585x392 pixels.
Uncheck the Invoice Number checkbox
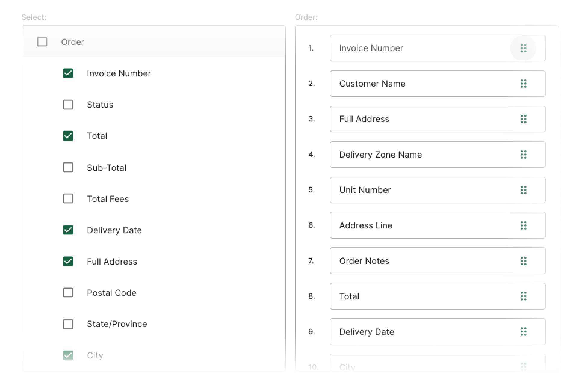(x=68, y=73)
